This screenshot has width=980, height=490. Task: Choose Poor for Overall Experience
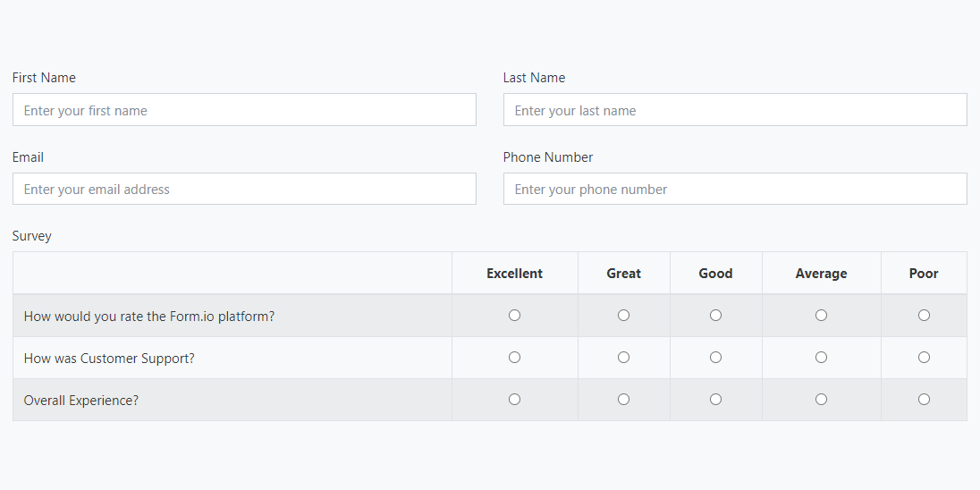[x=924, y=400]
